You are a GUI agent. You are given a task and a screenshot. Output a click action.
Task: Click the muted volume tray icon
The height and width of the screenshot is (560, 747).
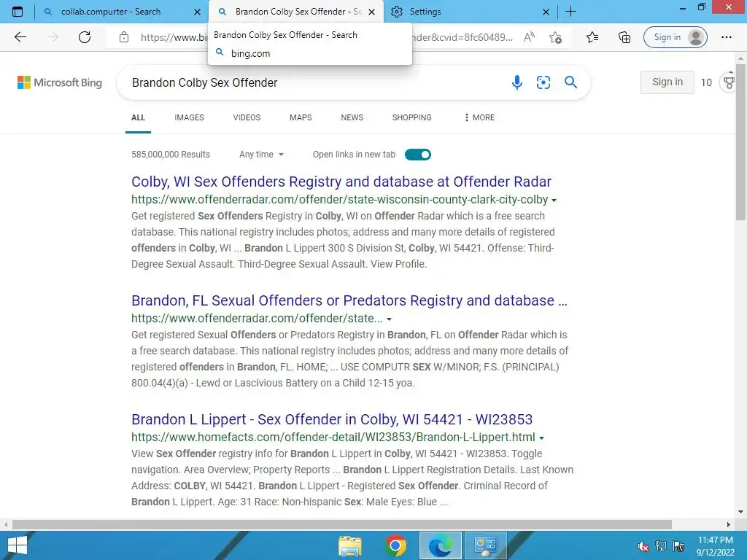643,546
